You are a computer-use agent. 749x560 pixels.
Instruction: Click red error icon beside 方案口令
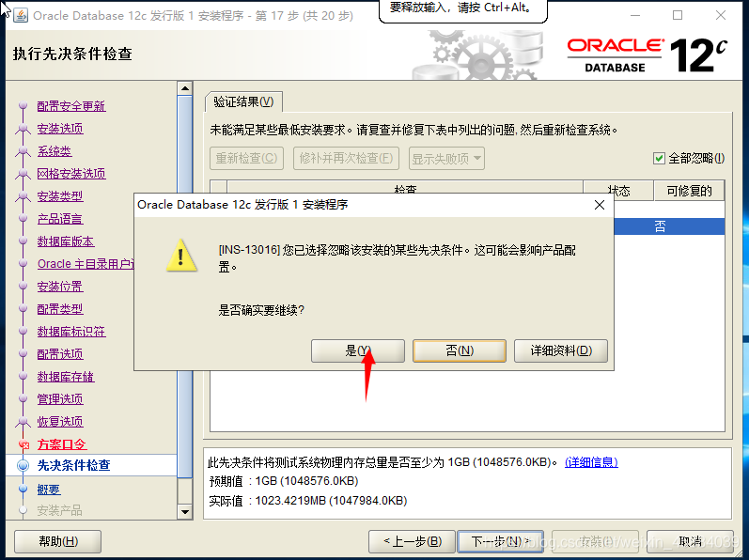(23, 445)
